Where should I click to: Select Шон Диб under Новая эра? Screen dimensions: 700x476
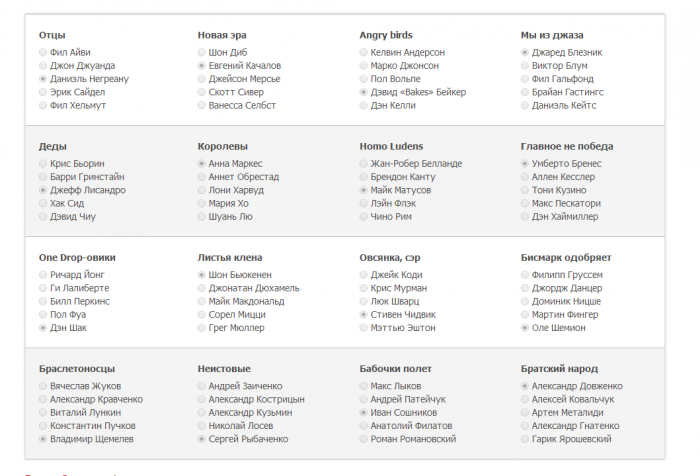coord(202,52)
